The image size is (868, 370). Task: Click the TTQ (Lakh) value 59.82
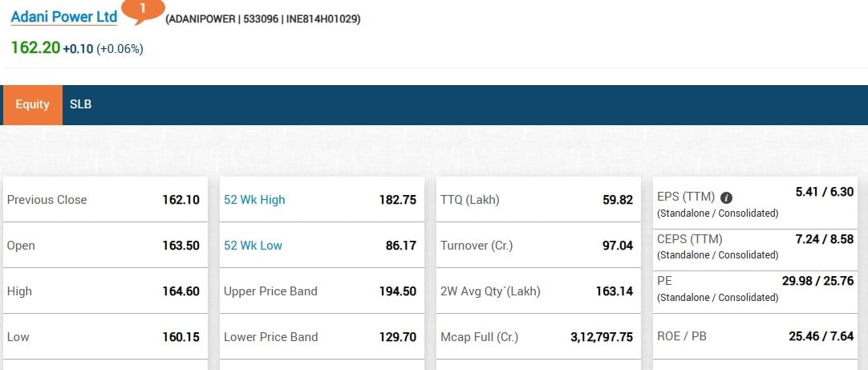617,200
